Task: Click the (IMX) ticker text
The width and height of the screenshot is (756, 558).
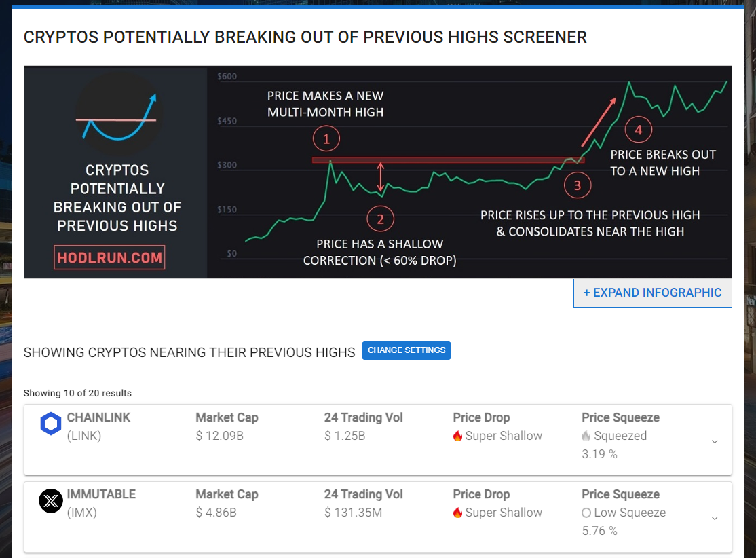Action: [82, 513]
